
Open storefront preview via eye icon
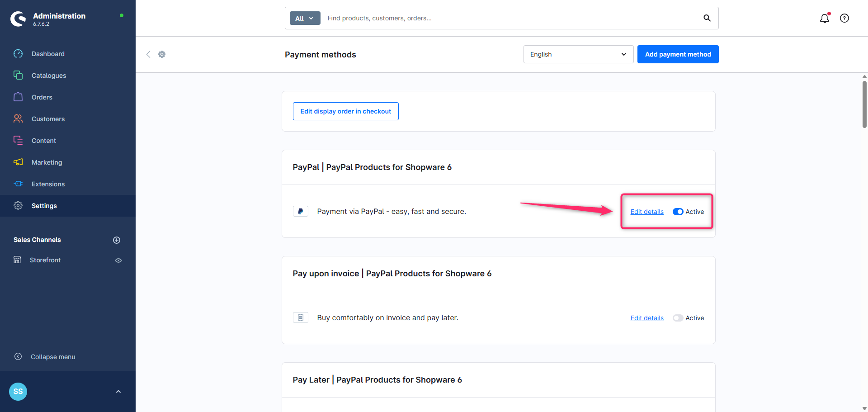tap(118, 260)
